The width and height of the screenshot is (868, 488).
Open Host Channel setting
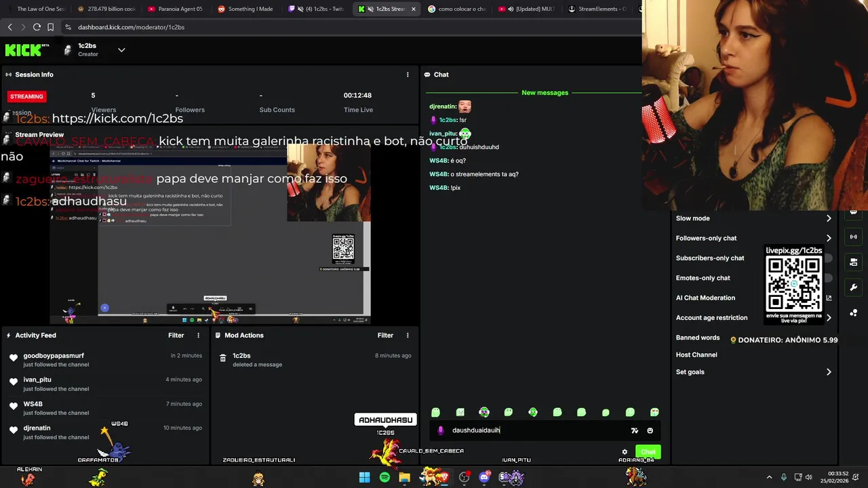coord(696,354)
